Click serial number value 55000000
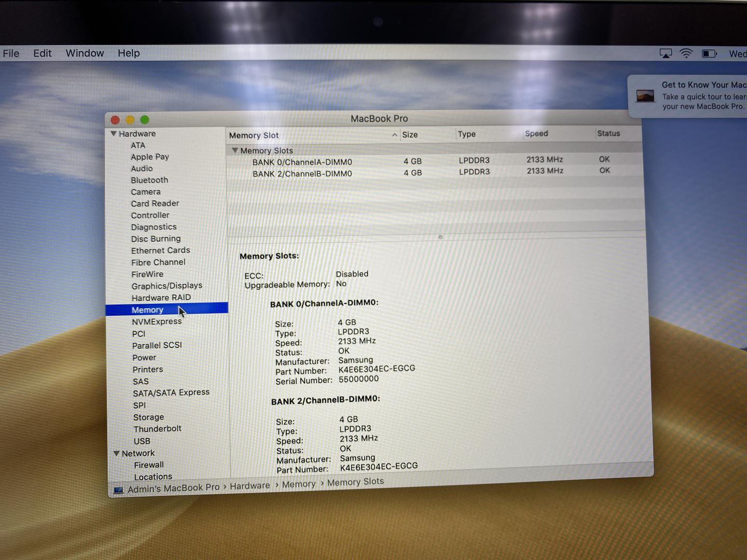 (358, 380)
